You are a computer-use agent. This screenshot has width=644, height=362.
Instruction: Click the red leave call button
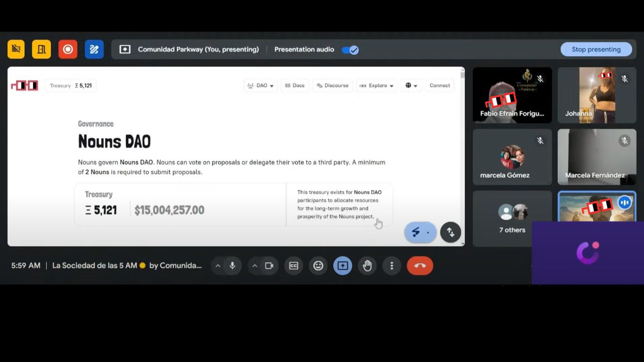[420, 266]
